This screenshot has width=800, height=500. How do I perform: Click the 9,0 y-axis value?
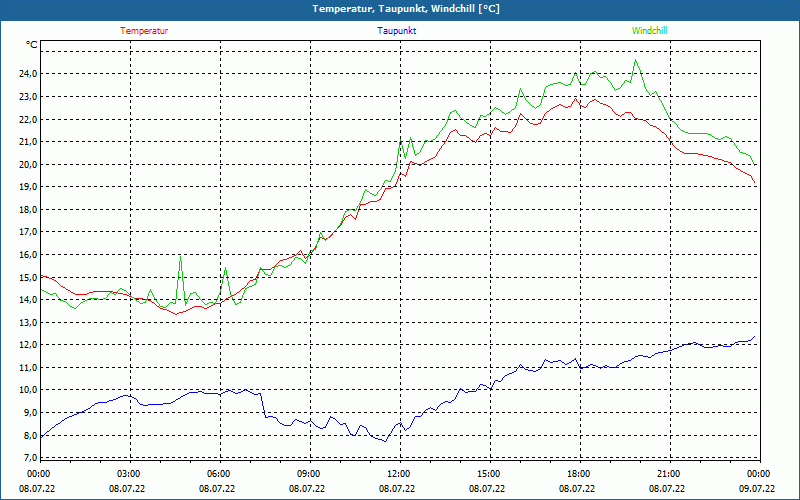pyautogui.click(x=30, y=413)
